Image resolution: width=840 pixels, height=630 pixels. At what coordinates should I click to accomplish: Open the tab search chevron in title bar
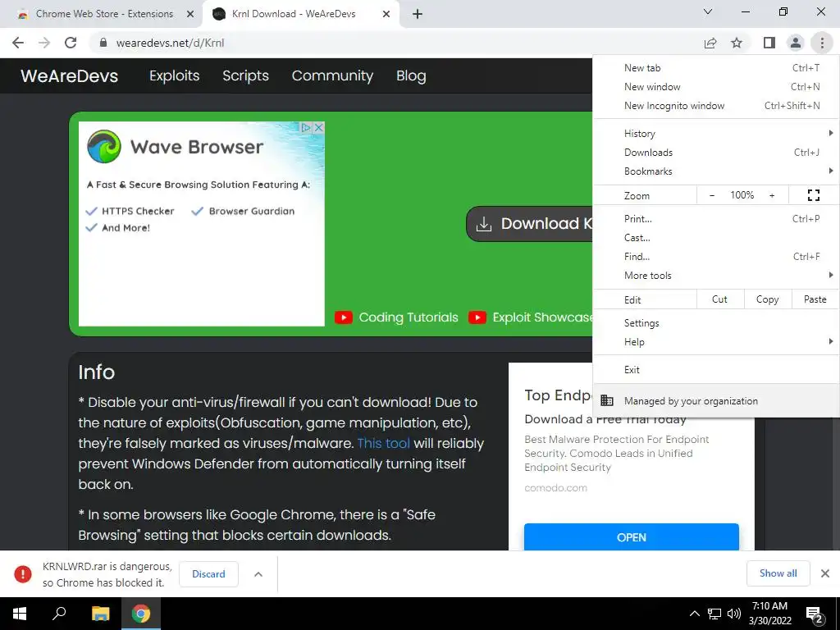(708, 11)
